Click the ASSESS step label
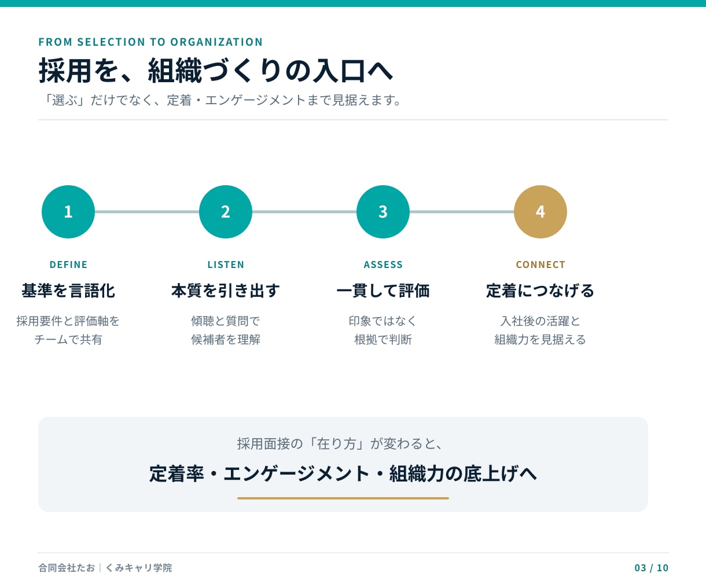 tap(383, 264)
